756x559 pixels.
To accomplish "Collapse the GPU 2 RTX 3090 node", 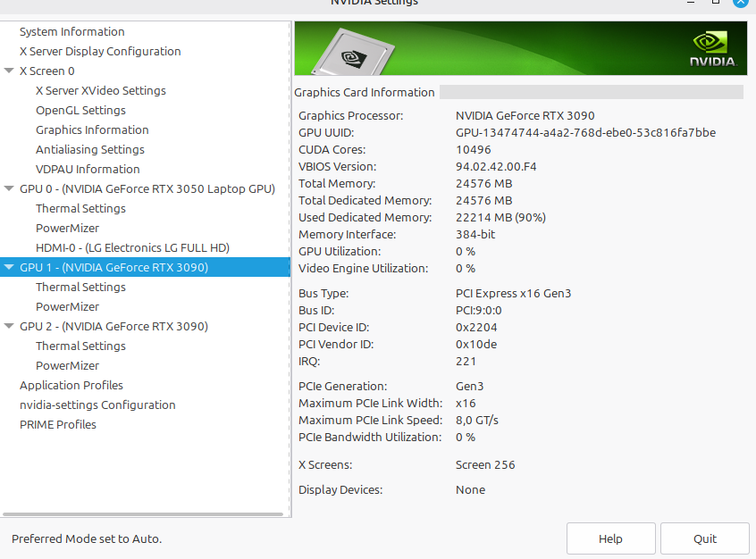I will coord(9,326).
